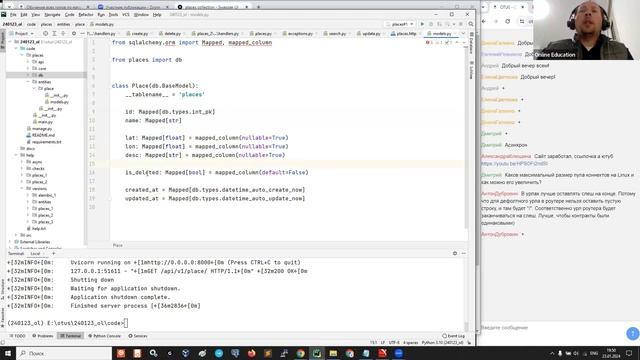Collapse the help folder in project tree

(x=16, y=155)
